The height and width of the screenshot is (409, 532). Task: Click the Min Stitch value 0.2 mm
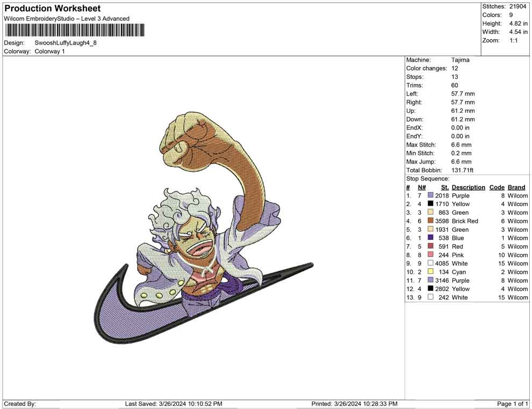(x=461, y=153)
